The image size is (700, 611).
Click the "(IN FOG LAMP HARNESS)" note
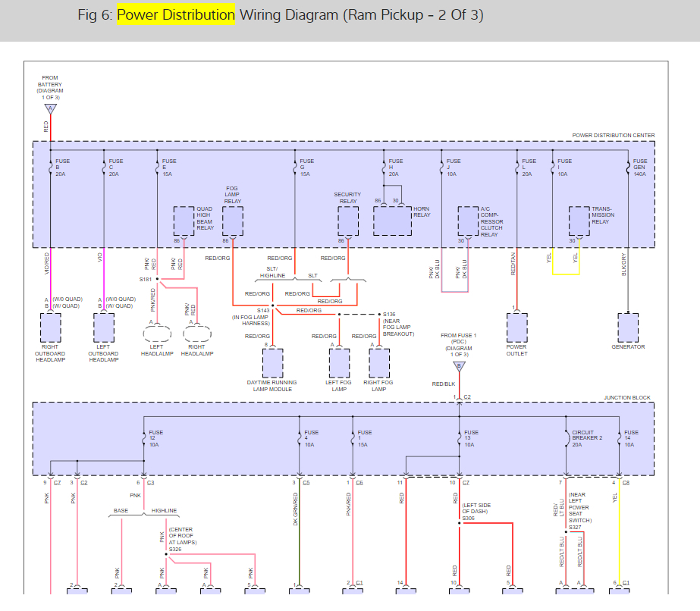pyautogui.click(x=250, y=321)
